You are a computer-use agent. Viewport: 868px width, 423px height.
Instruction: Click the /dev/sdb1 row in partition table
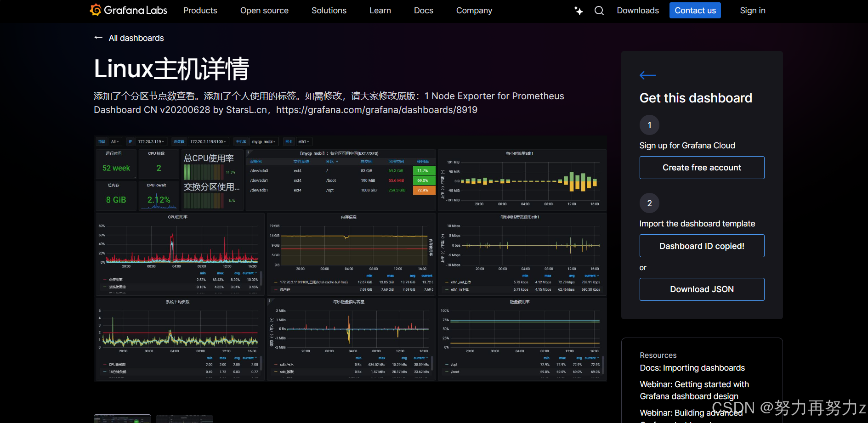340,190
